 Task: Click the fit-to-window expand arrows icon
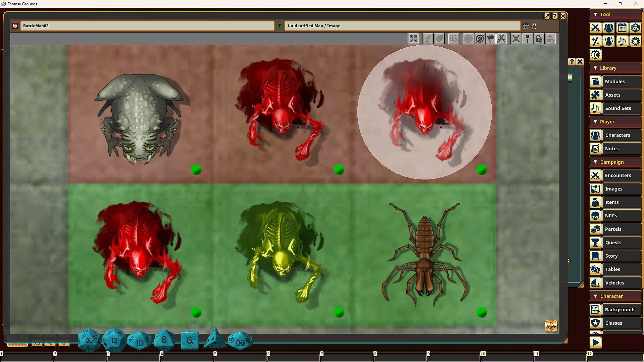(x=413, y=39)
